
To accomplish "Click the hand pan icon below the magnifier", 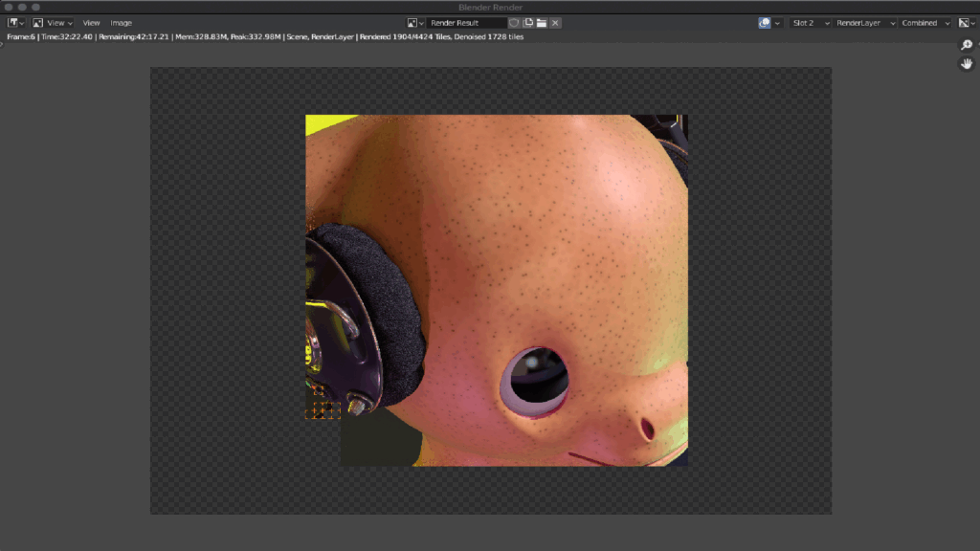I will point(967,63).
